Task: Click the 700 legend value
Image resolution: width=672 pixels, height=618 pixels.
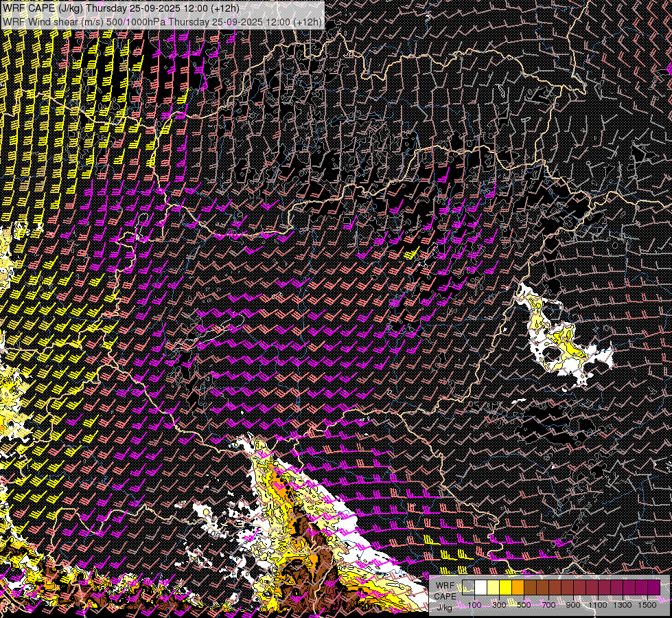Action: click(x=548, y=605)
